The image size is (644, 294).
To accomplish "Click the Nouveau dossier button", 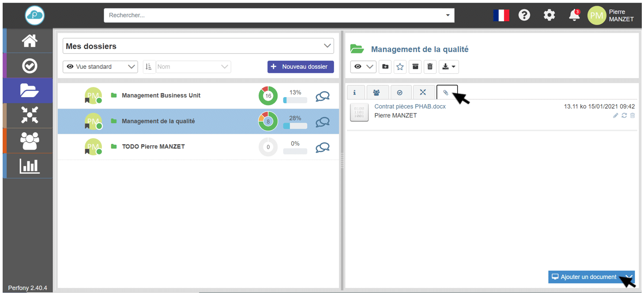I will (300, 67).
